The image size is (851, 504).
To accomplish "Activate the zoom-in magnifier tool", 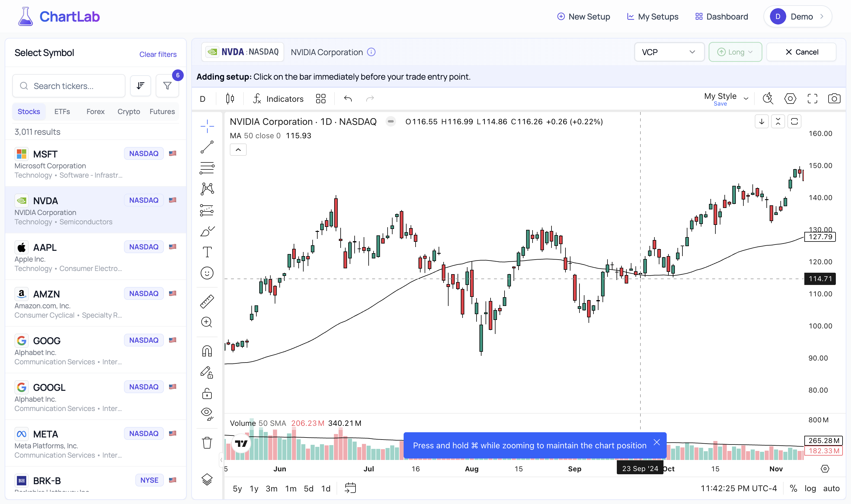I will (207, 322).
